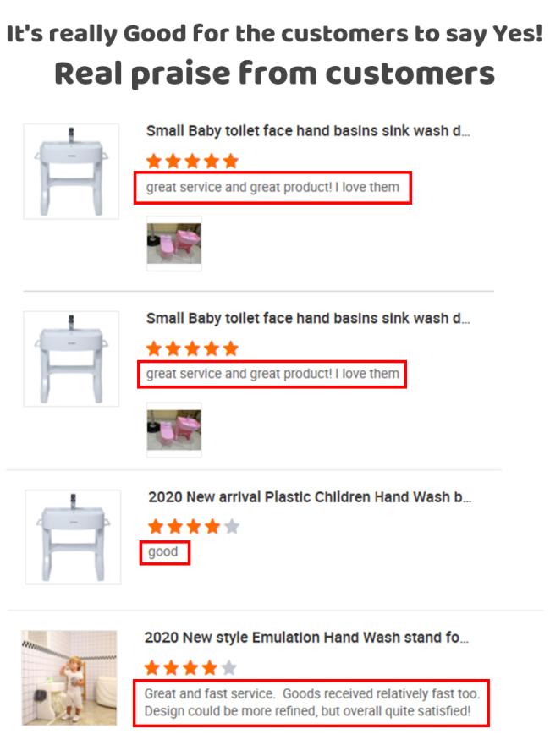Click third star in Plastic Children Hand Wash rating

pyautogui.click(x=194, y=527)
